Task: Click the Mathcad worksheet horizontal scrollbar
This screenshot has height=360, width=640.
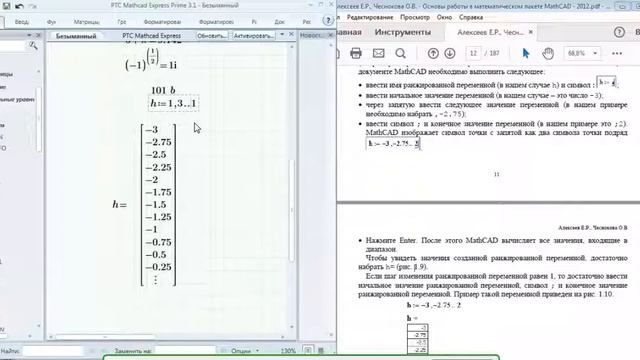Action: (105, 337)
